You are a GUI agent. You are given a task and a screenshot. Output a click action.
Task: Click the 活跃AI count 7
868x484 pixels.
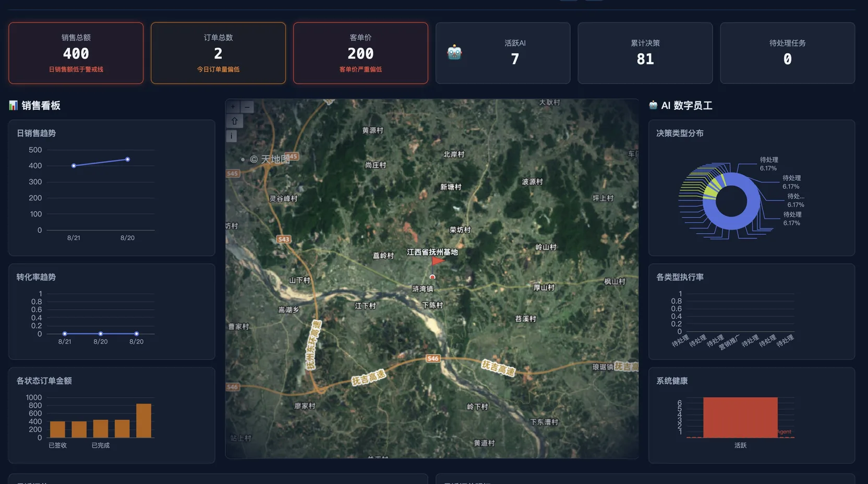515,59
